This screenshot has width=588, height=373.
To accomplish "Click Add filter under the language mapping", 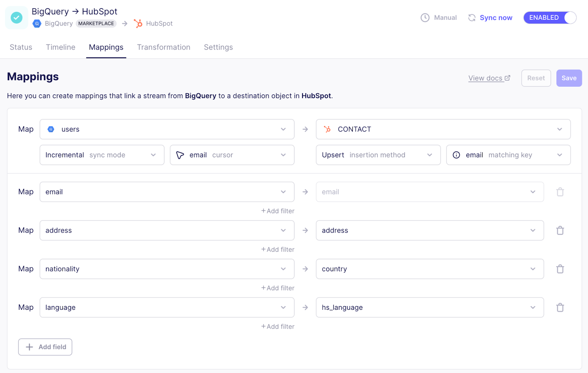I will (x=278, y=327).
